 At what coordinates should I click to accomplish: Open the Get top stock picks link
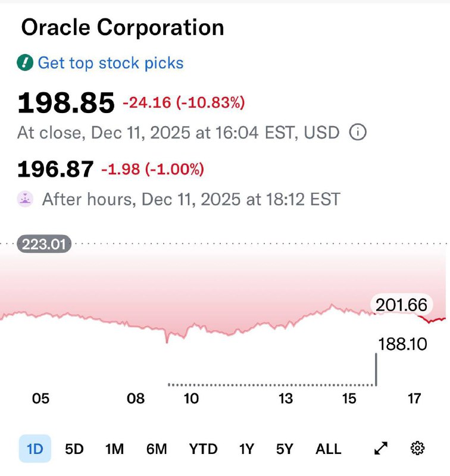(x=111, y=62)
